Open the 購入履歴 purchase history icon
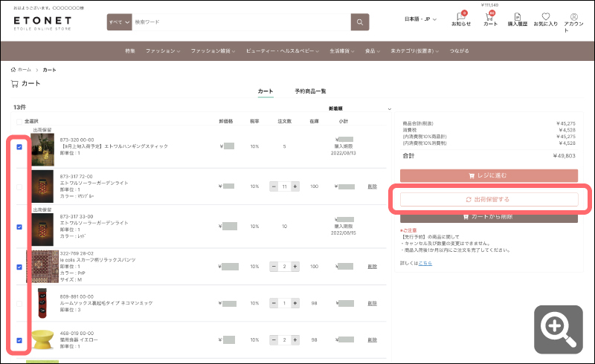 point(518,19)
